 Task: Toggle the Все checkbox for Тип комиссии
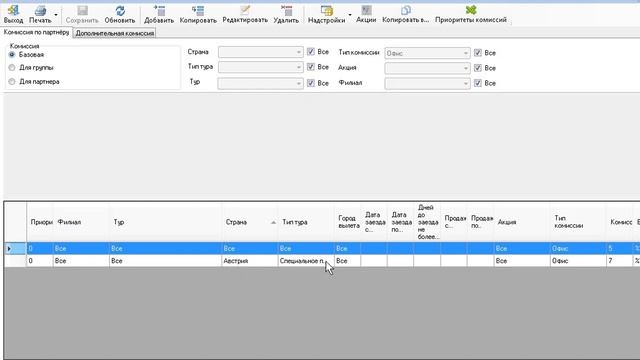click(x=478, y=53)
